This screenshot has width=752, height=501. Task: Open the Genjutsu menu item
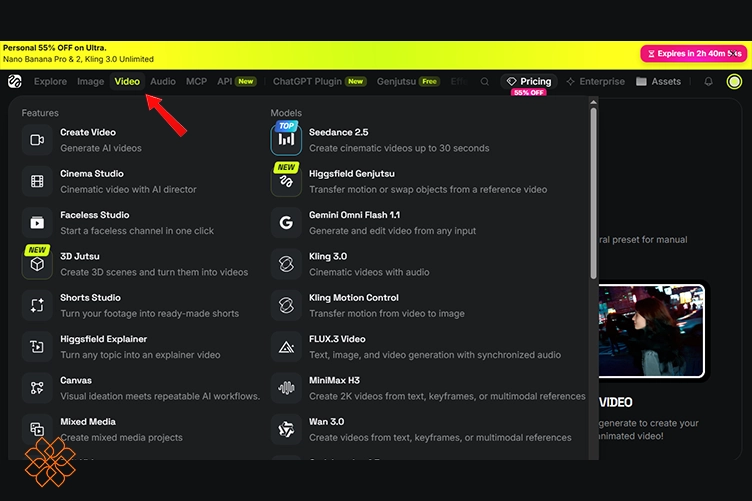(408, 82)
